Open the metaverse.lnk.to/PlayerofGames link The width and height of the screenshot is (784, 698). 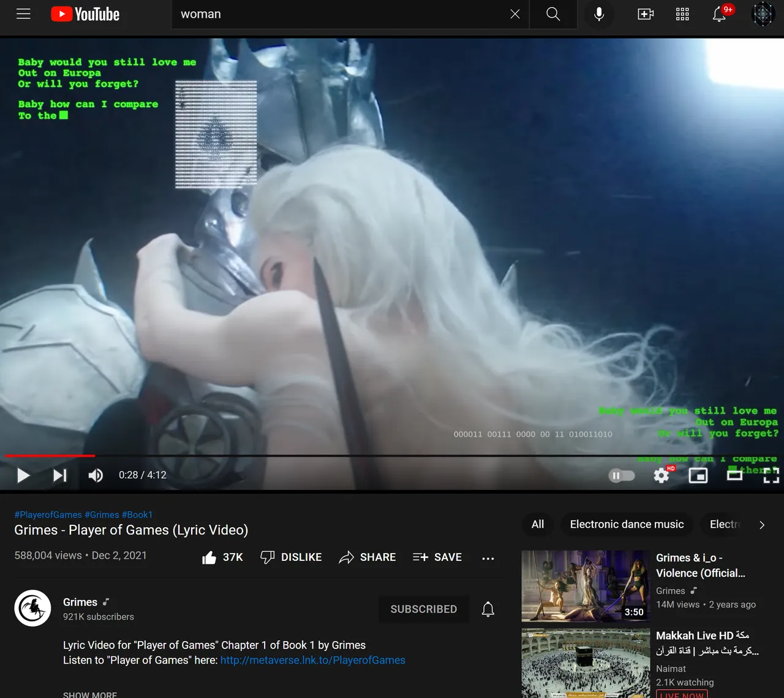pos(313,660)
